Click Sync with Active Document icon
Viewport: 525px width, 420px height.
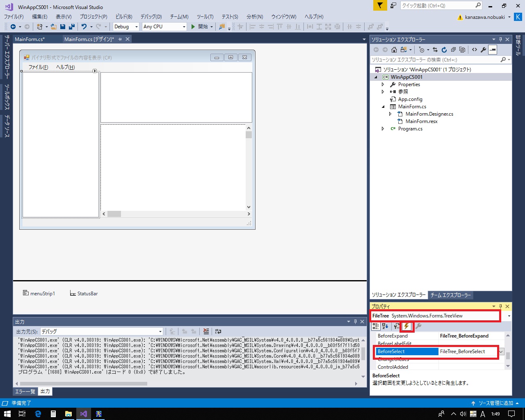pos(435,50)
